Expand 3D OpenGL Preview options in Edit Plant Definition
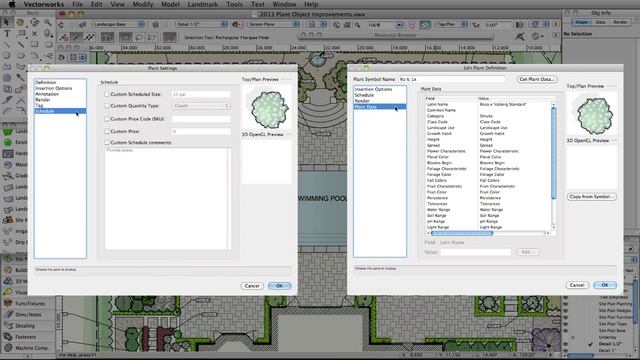640x360 pixels. pyautogui.click(x=614, y=140)
